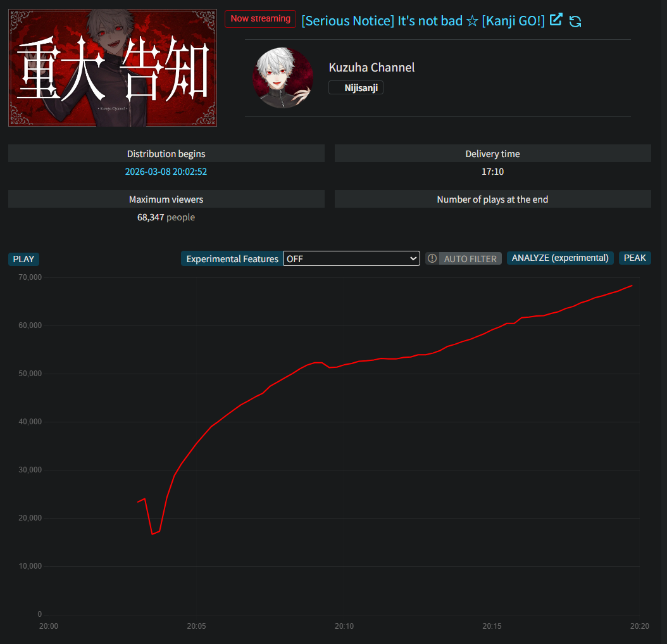Click Number of plays at the end header
Viewport: 667px width, 644px height.
tap(492, 199)
